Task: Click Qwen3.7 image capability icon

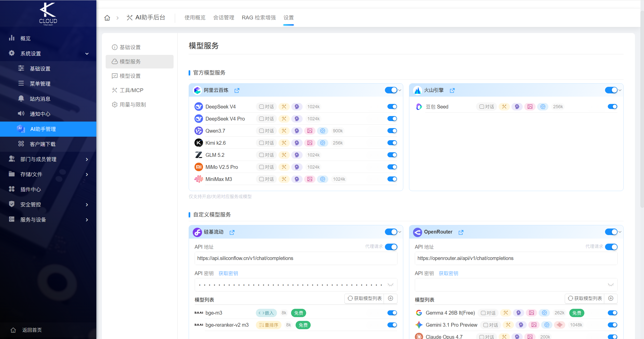Action: click(310, 131)
